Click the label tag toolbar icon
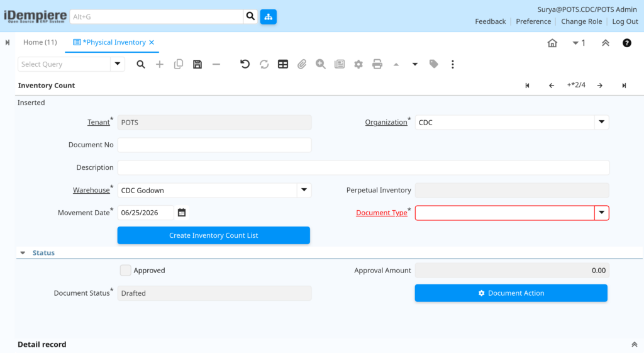644x353 pixels. [x=434, y=64]
